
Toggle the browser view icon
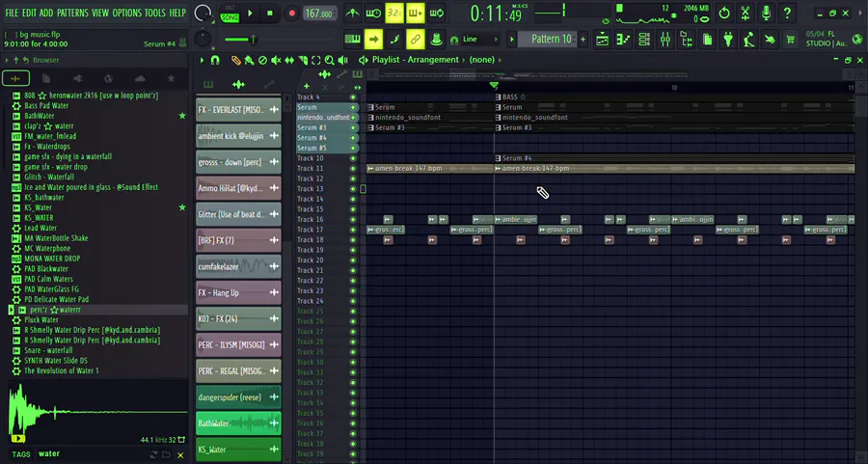tap(687, 40)
